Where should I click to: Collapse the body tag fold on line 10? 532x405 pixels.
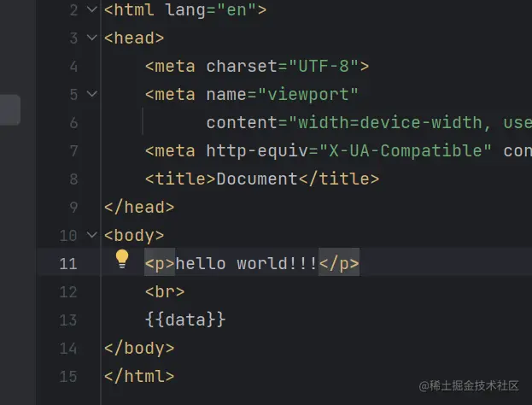[x=92, y=235]
